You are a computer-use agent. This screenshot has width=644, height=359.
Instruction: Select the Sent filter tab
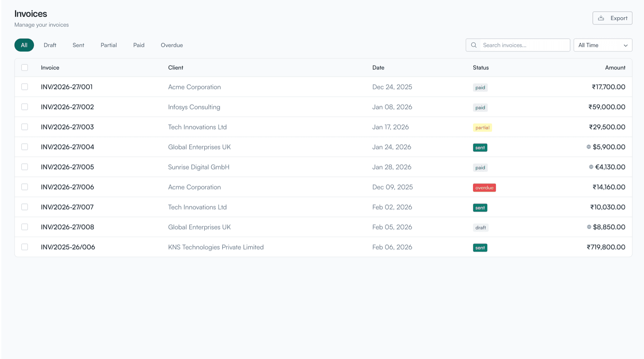click(x=78, y=45)
